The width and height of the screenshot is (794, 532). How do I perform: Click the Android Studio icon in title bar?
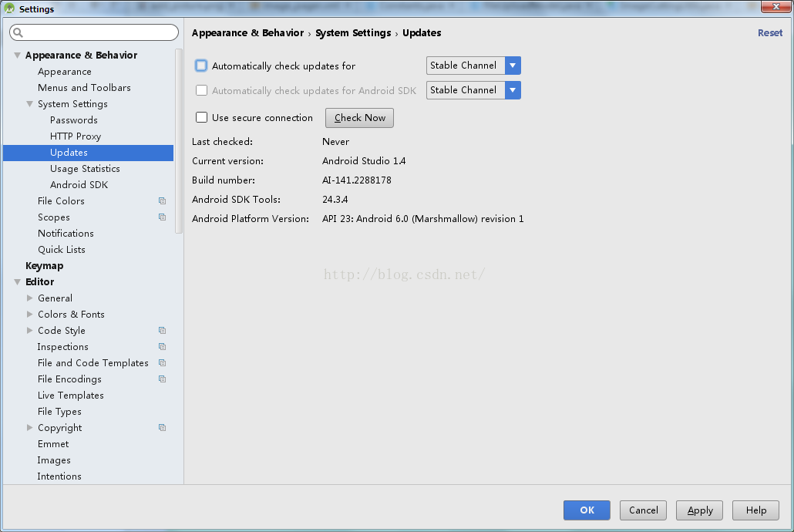[9, 8]
